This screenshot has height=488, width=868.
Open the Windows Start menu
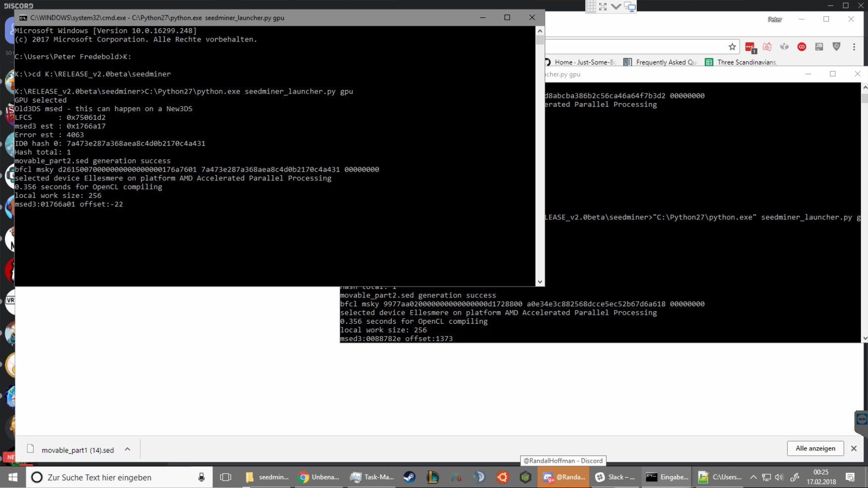click(x=12, y=477)
